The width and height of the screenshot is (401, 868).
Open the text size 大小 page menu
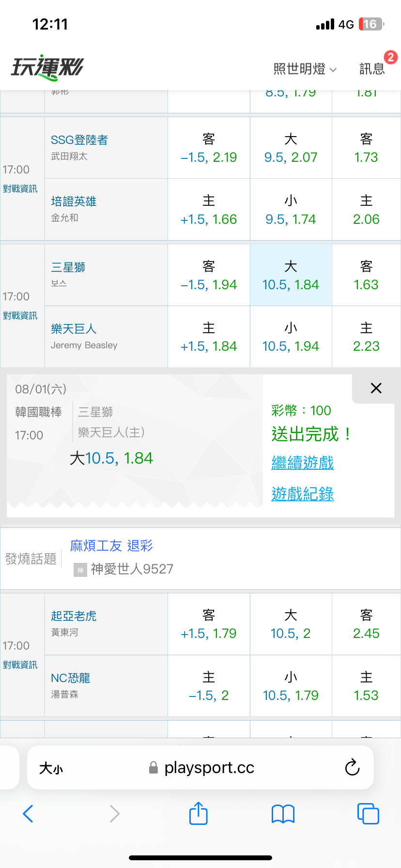[51, 768]
